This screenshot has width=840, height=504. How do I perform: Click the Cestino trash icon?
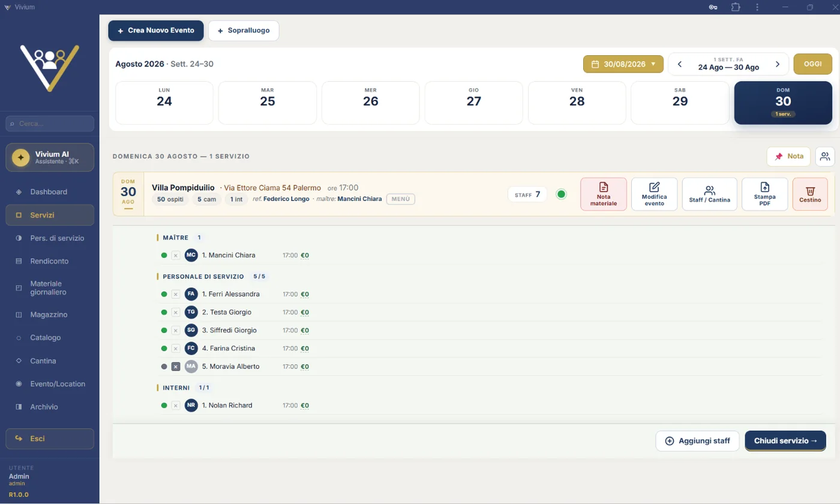810,190
